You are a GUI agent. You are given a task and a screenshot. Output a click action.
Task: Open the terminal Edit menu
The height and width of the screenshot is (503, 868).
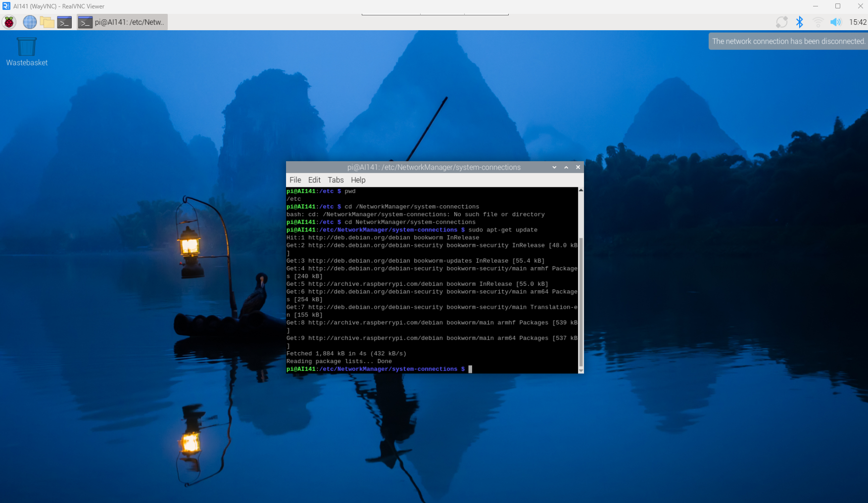[x=314, y=180]
